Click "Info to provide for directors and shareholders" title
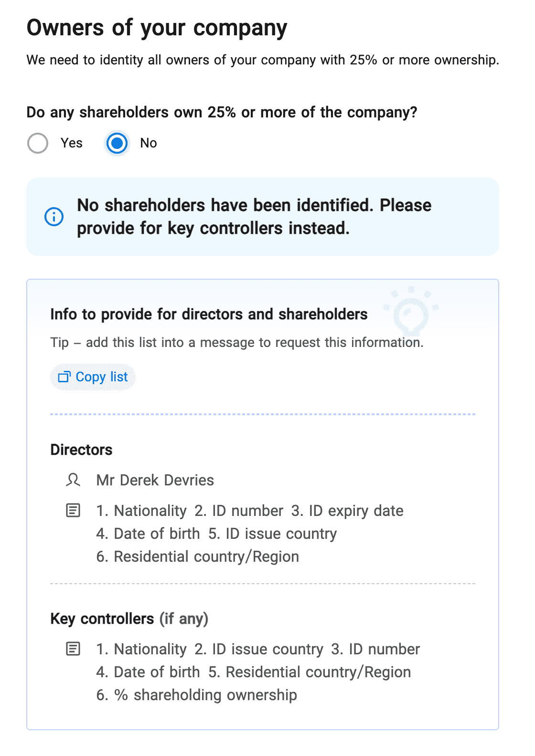 pyautogui.click(x=209, y=314)
